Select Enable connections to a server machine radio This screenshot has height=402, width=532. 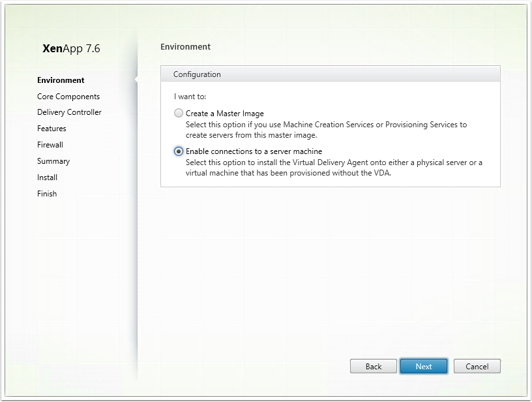point(179,151)
